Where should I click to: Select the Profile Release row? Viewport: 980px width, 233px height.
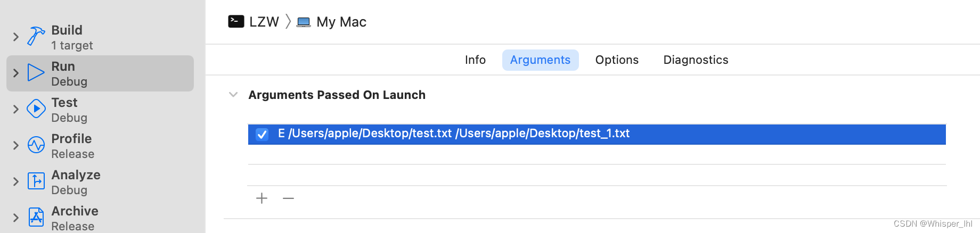(x=100, y=146)
